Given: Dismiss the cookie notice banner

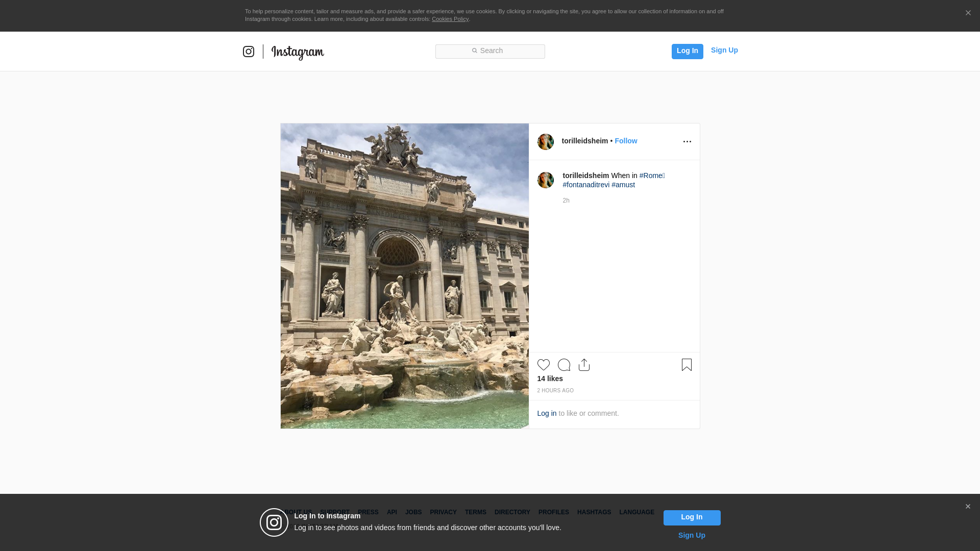Looking at the screenshot, I should click(x=968, y=13).
